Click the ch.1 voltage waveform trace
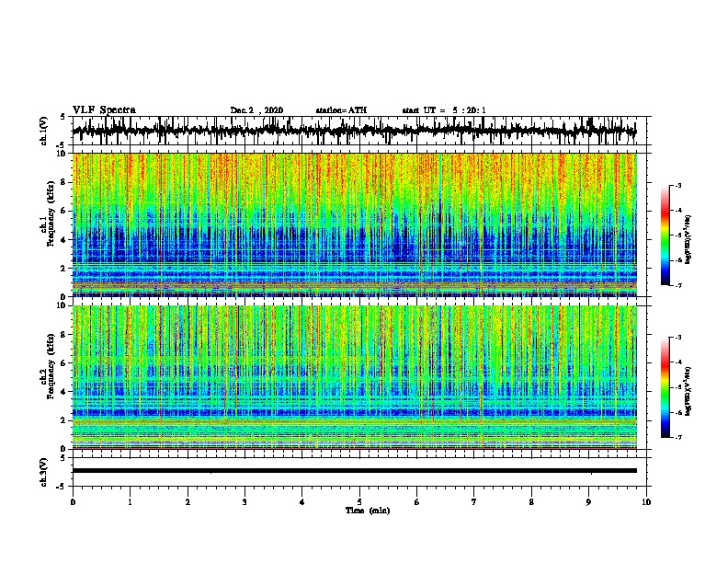Image resolution: width=728 pixels, height=563 pixels. pos(354,131)
